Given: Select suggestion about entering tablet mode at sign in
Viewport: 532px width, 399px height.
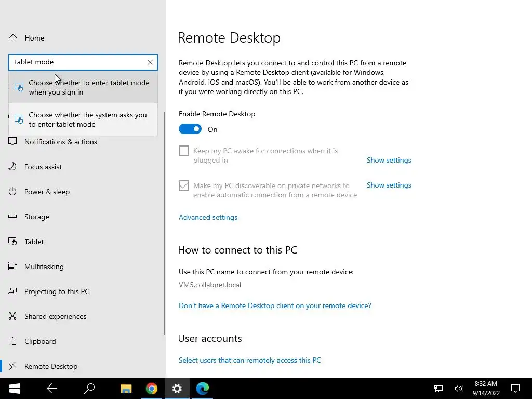Looking at the screenshot, I should click(83, 87).
